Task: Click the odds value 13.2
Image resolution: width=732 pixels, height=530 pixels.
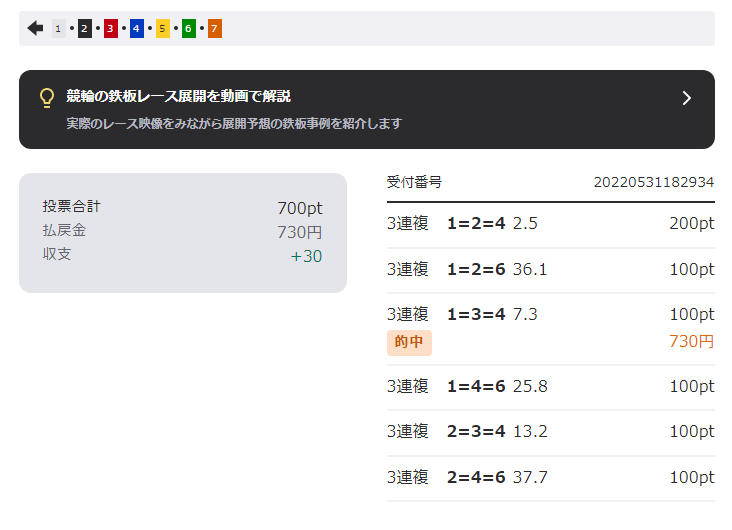Action: 530,431
